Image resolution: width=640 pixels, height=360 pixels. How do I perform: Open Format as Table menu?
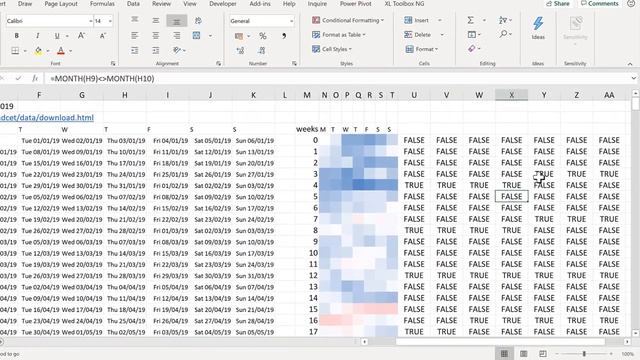pyautogui.click(x=339, y=35)
